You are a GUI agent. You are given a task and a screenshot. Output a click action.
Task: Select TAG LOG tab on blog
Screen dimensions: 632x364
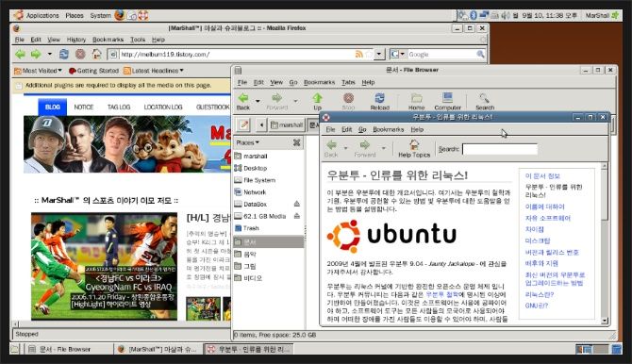pos(119,107)
